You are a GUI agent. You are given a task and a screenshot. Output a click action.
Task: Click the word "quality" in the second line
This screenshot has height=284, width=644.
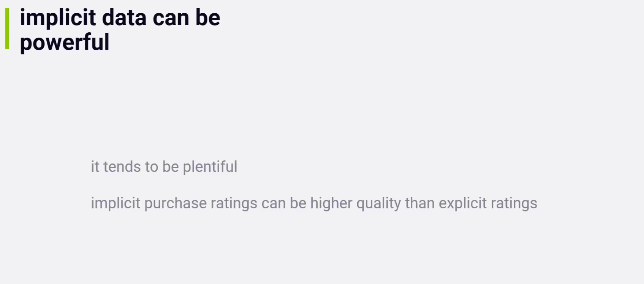coord(378,203)
